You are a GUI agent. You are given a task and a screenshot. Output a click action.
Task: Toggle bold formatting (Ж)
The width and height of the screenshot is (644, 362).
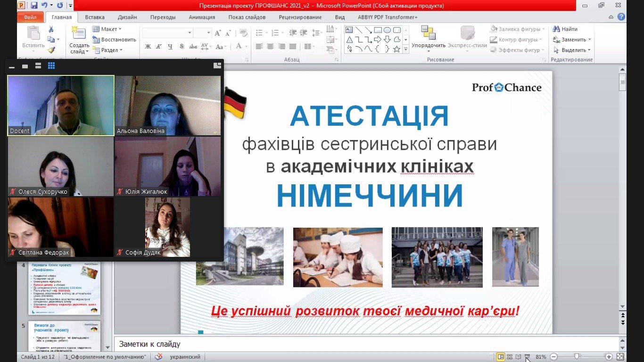coord(147,47)
